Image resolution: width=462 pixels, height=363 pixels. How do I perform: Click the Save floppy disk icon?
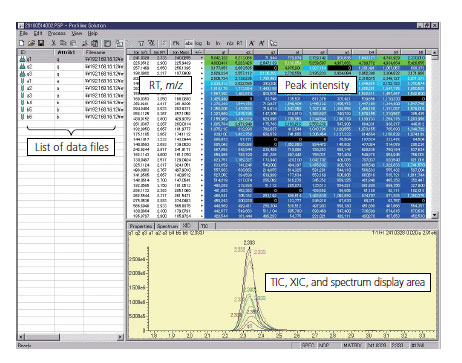(41, 43)
